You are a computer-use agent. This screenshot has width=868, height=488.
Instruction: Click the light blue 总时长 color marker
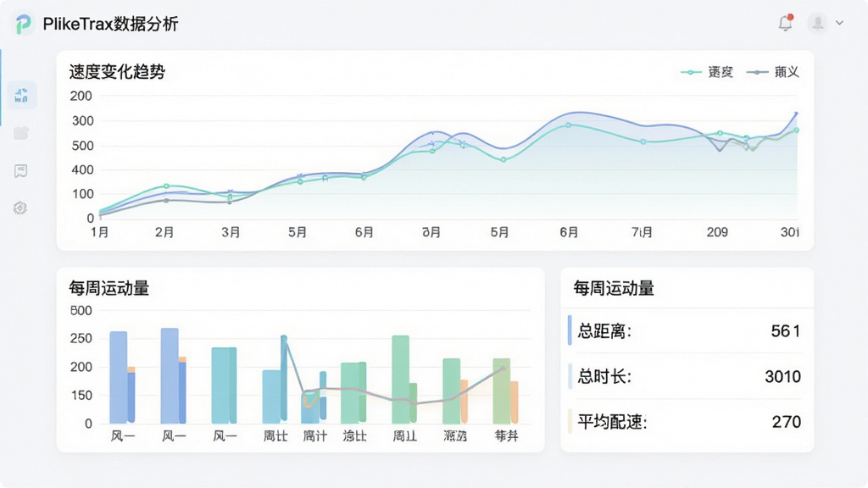coord(570,376)
